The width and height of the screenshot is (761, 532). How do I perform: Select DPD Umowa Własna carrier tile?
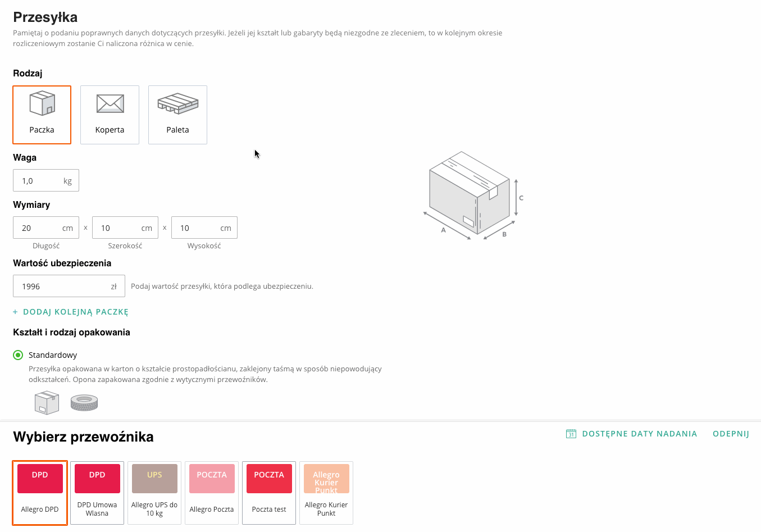point(97,493)
